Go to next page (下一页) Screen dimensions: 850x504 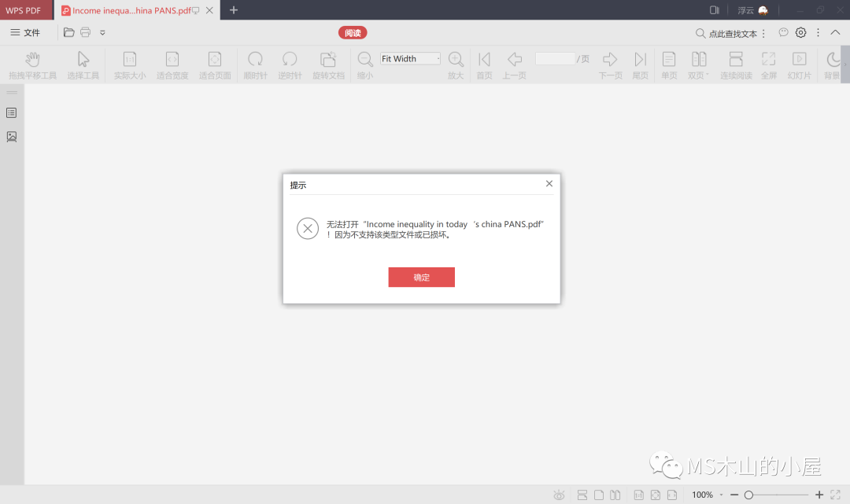(x=611, y=65)
